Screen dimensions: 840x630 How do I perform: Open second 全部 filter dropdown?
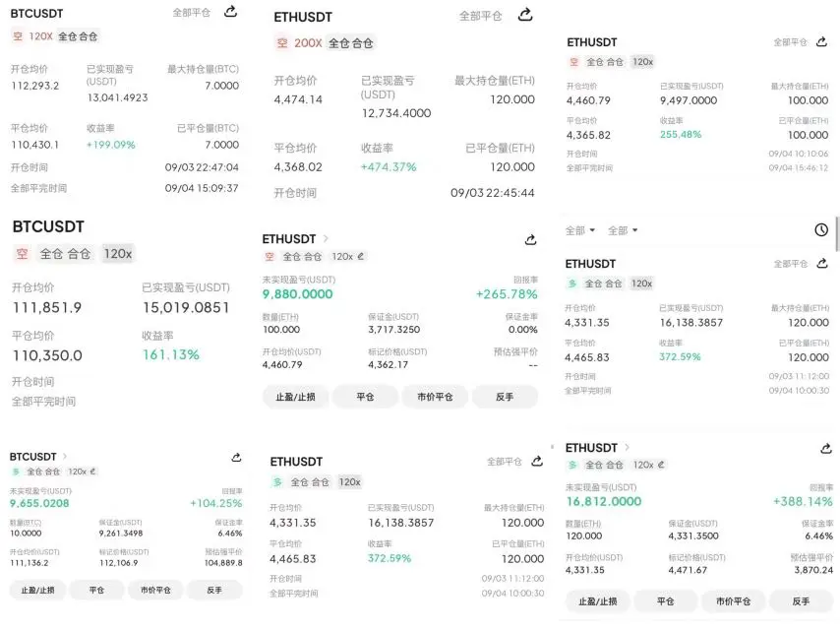(623, 230)
